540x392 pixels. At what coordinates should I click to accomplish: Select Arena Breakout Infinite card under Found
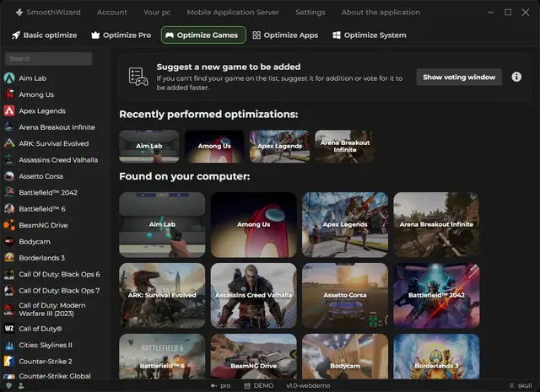436,225
